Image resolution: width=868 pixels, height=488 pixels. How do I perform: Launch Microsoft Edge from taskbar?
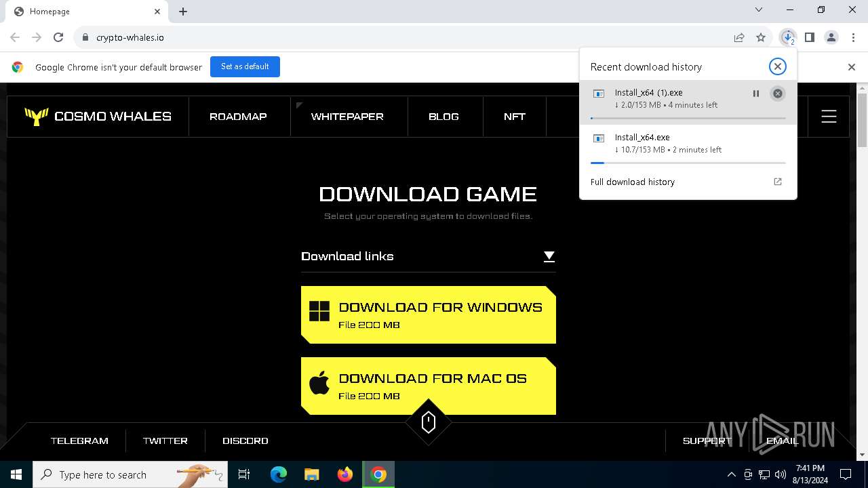coord(279,474)
